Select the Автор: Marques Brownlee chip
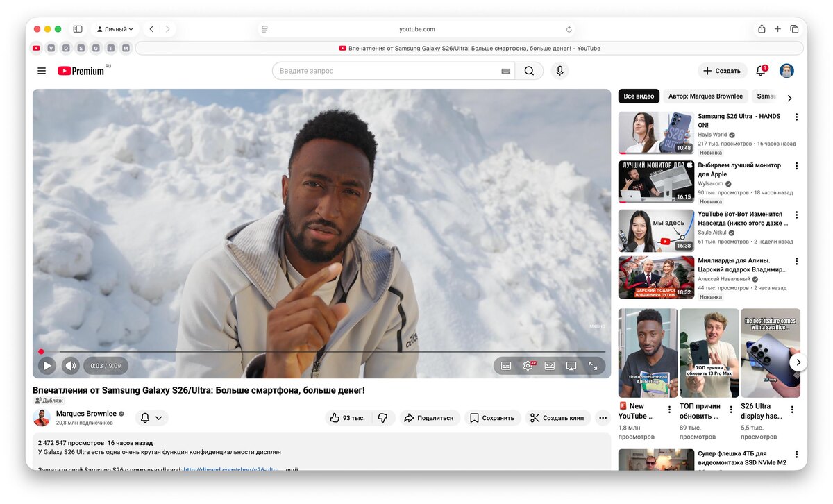Viewport: 833px width, 504px height. 705,96
